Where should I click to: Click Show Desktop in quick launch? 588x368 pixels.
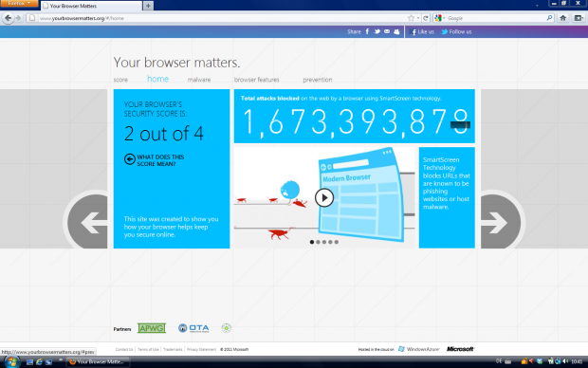[29, 362]
